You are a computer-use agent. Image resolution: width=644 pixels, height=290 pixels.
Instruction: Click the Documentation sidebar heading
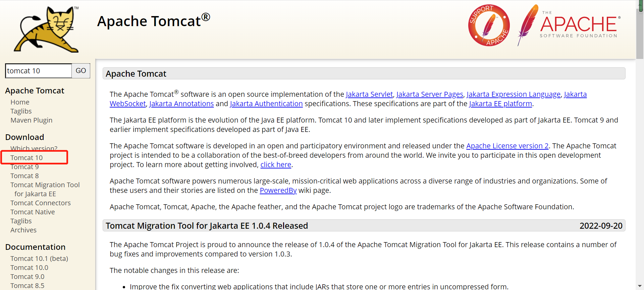[x=35, y=247]
